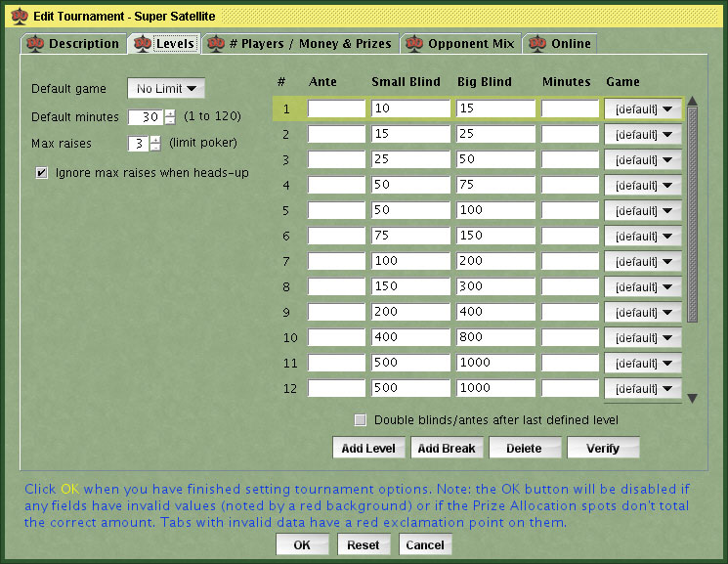Open the Default game No Limit dropdown
Screen dimensions: 728x564
click(166, 89)
